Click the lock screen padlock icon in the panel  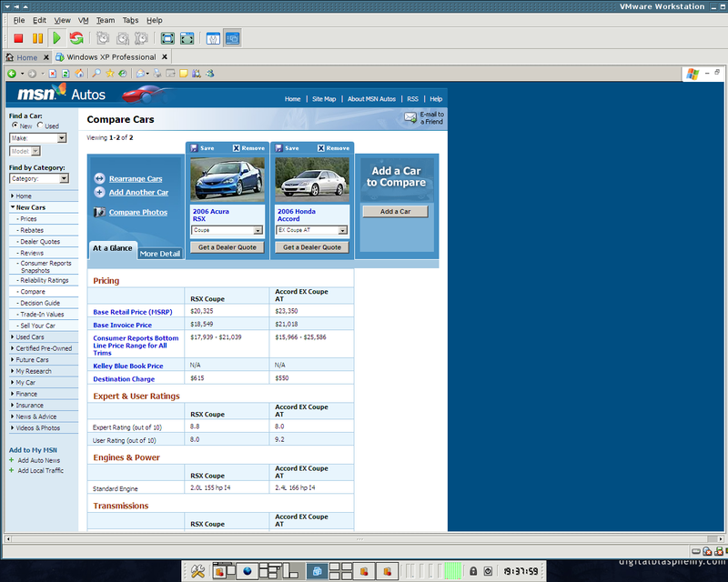tap(473, 571)
